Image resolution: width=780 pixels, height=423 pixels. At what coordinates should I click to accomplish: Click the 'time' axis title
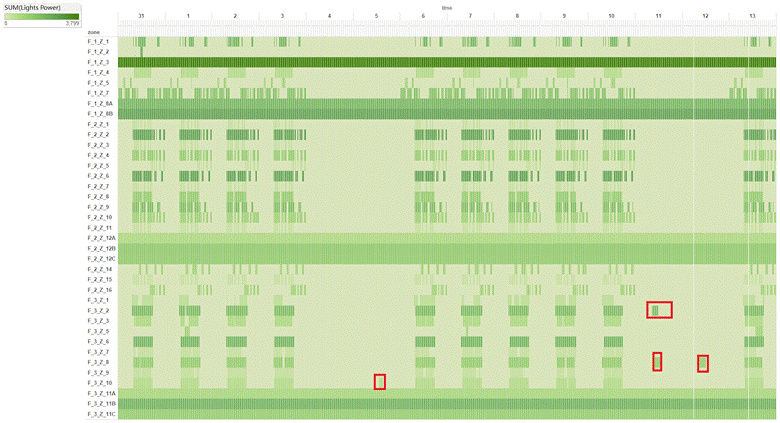(x=447, y=7)
